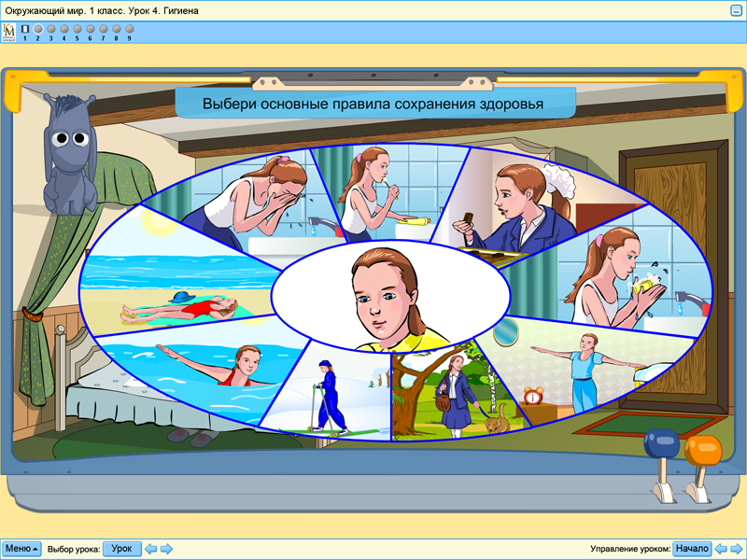Viewport: 747px width, 560px height.
Task: Go to next lesson arrow next to Урок
Action: pos(166,549)
